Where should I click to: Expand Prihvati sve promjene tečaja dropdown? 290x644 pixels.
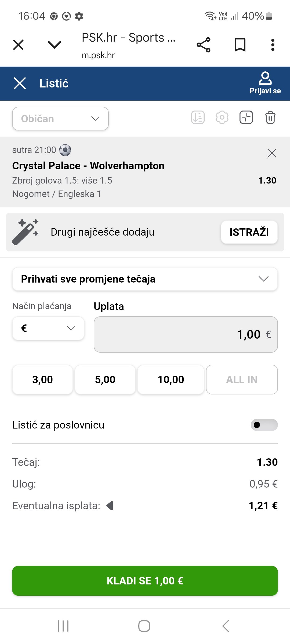click(145, 279)
